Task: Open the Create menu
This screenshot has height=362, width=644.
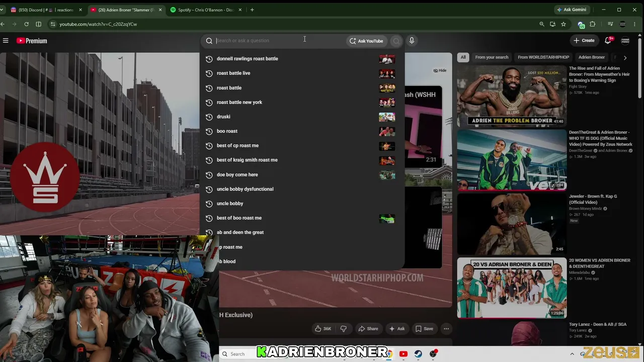Action: (584, 41)
